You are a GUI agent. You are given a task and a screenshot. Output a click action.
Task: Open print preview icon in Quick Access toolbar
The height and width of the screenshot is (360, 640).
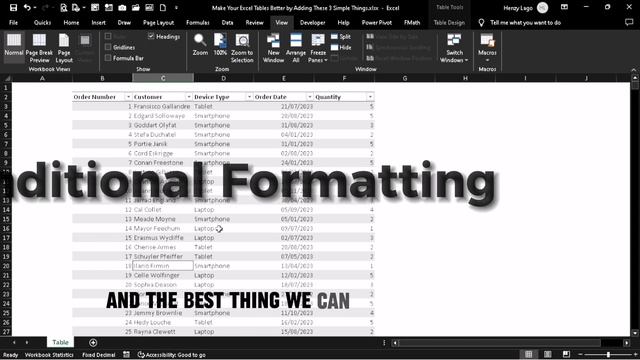pos(63,7)
